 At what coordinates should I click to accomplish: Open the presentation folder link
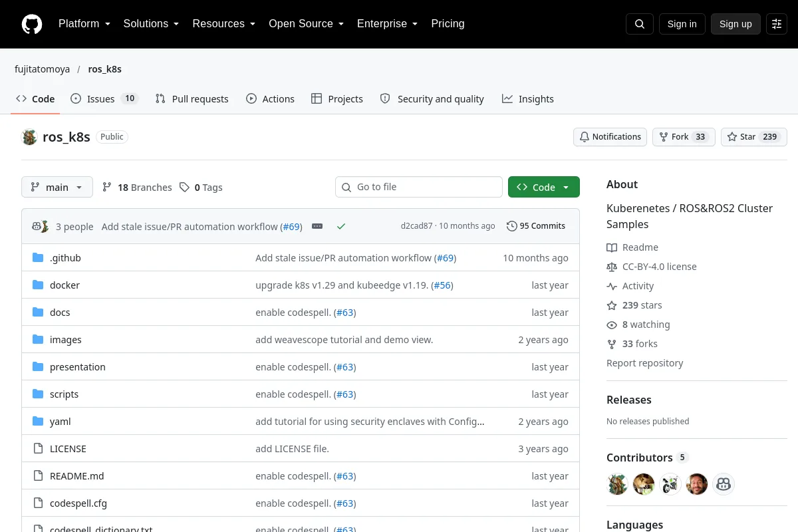[78, 367]
